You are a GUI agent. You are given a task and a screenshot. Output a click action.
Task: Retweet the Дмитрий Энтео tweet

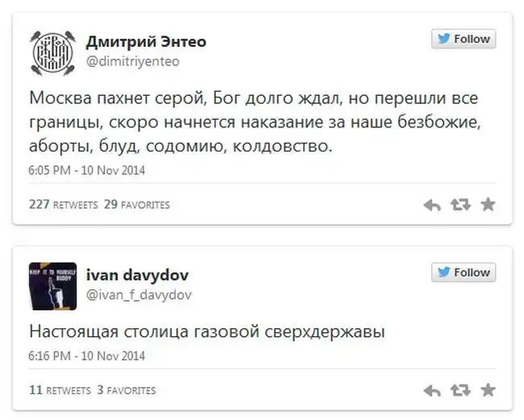[x=460, y=206]
